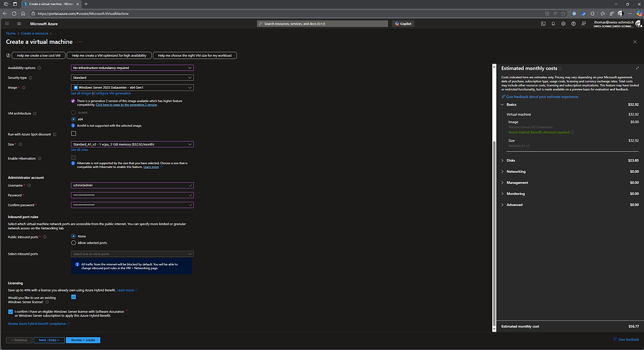This screenshot has width=644, height=350.
Task: Uncheck use existing Windows Server license
Action: click(74, 297)
